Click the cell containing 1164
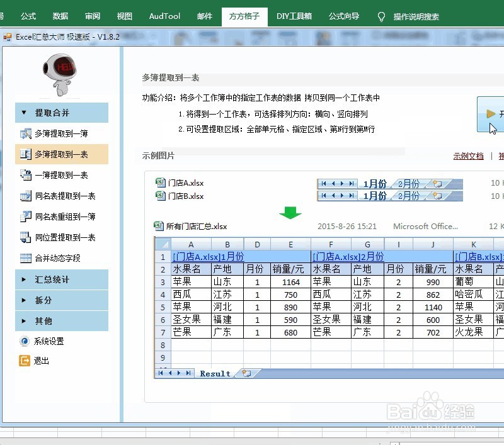Screen dimensions: 504x445 290,282
